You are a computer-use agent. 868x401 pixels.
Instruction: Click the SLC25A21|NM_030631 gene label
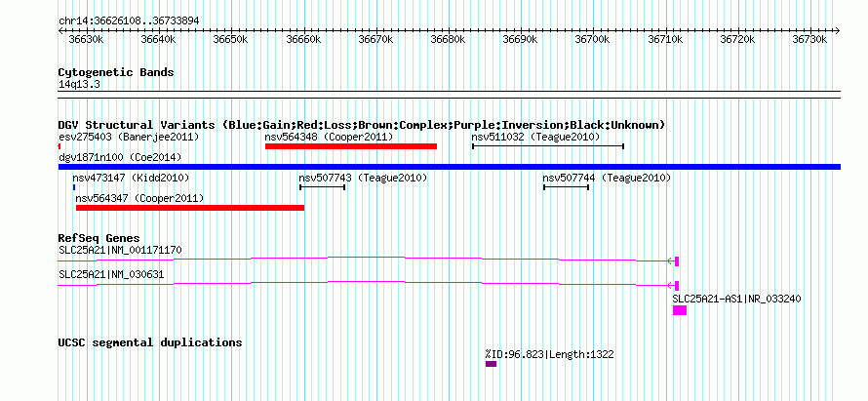click(x=111, y=274)
